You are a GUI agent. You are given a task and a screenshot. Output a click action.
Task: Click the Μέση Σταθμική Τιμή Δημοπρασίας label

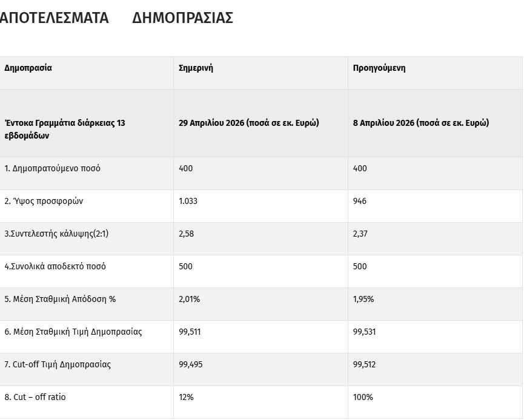(73, 332)
